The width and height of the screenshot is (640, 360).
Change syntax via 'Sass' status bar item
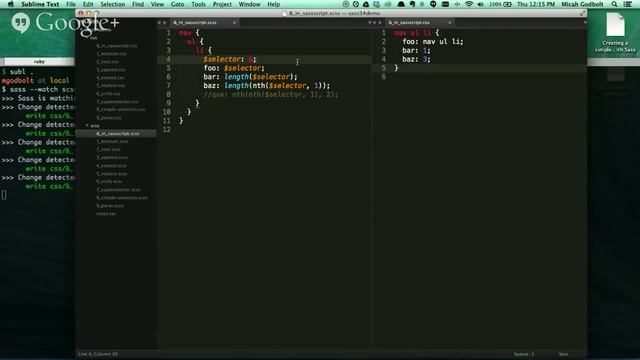(563, 354)
